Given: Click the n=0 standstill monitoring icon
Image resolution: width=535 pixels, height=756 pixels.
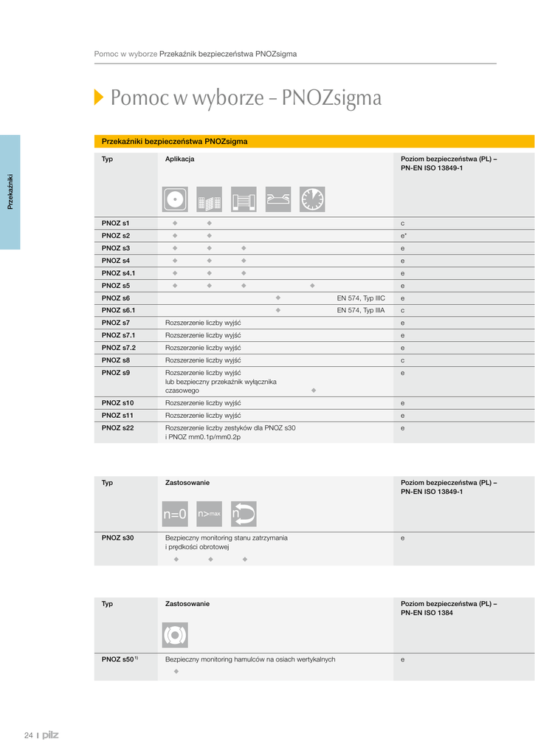Looking at the screenshot, I should [175, 513].
